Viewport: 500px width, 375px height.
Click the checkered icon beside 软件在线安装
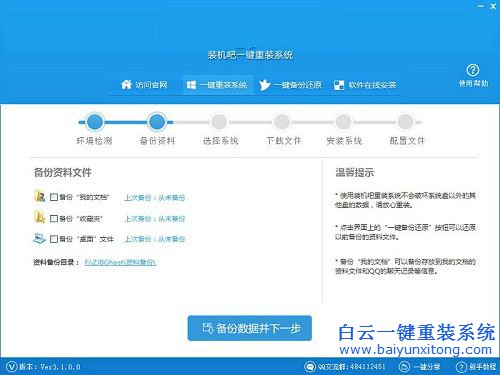[x=339, y=85]
